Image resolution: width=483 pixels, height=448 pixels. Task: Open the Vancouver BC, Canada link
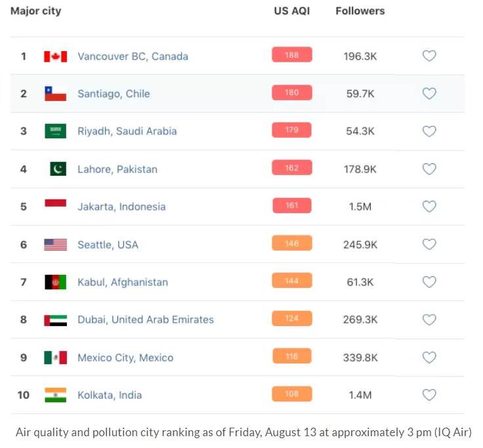133,56
